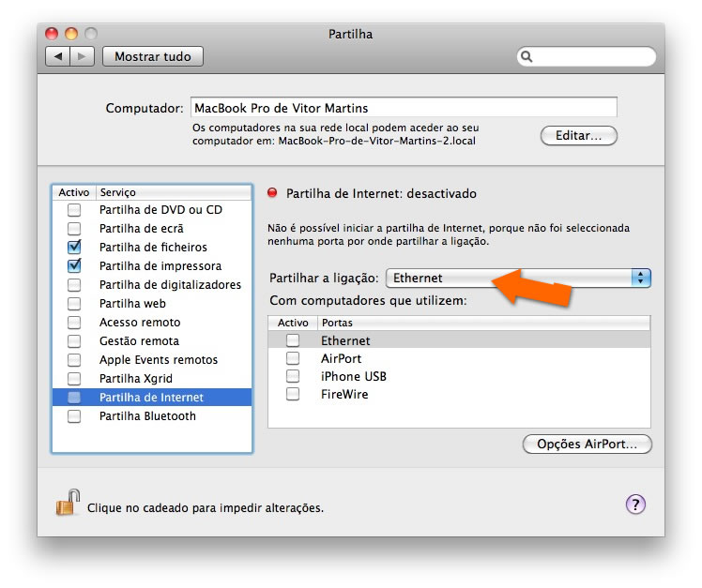Image resolution: width=702 pixels, height=588 pixels.
Task: Open the Partilhar a ligação dropdown
Action: (x=518, y=278)
